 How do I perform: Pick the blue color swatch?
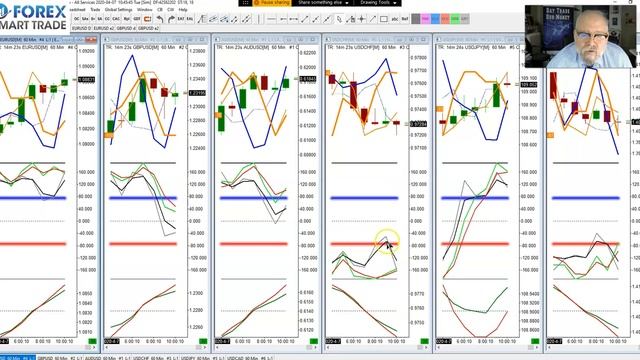[435, 19]
